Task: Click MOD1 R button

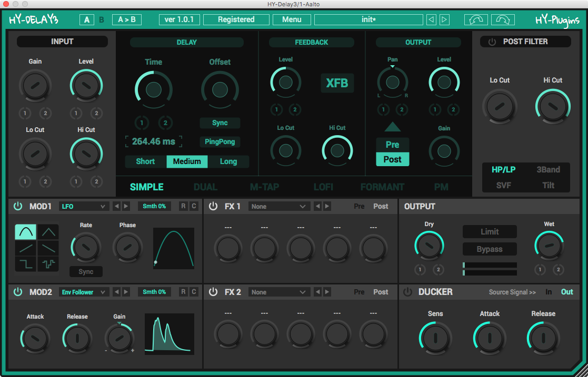Action: point(183,206)
